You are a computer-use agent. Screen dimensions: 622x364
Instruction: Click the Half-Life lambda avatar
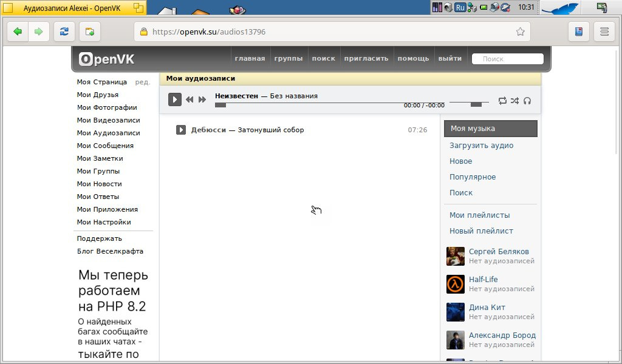coord(456,284)
